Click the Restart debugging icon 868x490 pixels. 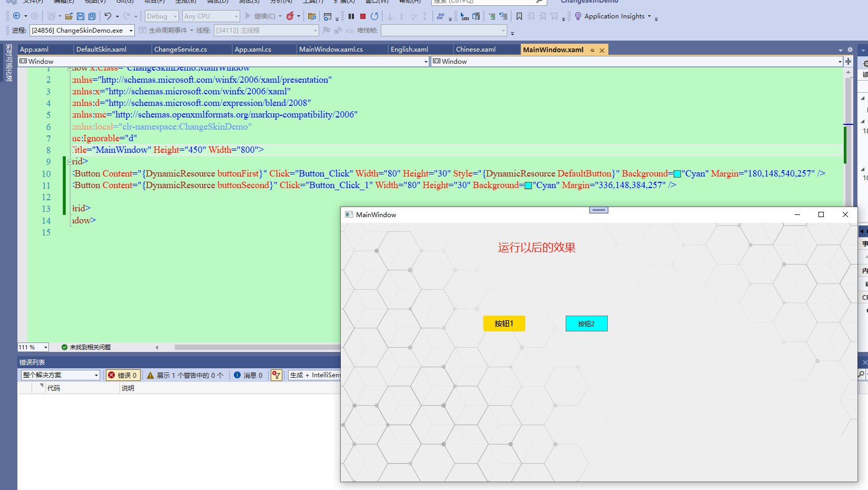click(374, 16)
